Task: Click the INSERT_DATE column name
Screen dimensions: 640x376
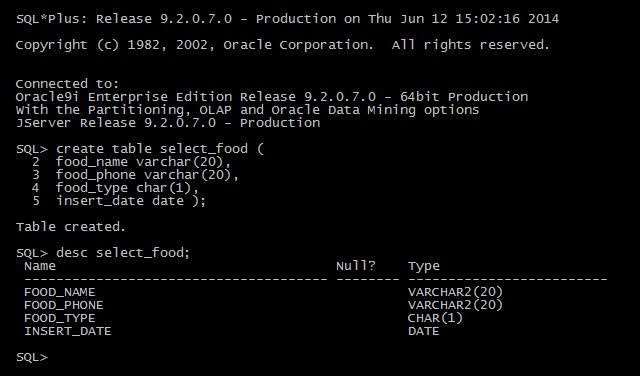Action: (x=68, y=331)
